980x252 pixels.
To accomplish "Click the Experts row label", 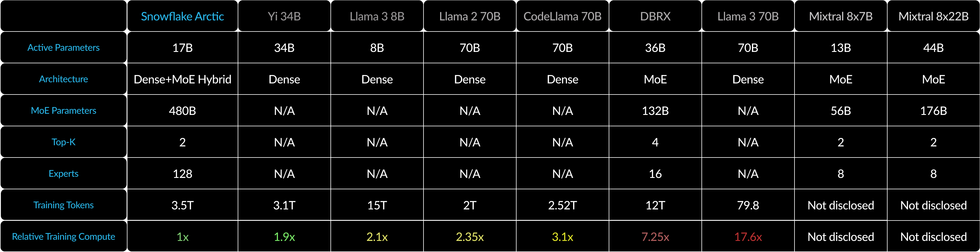I will (64, 174).
